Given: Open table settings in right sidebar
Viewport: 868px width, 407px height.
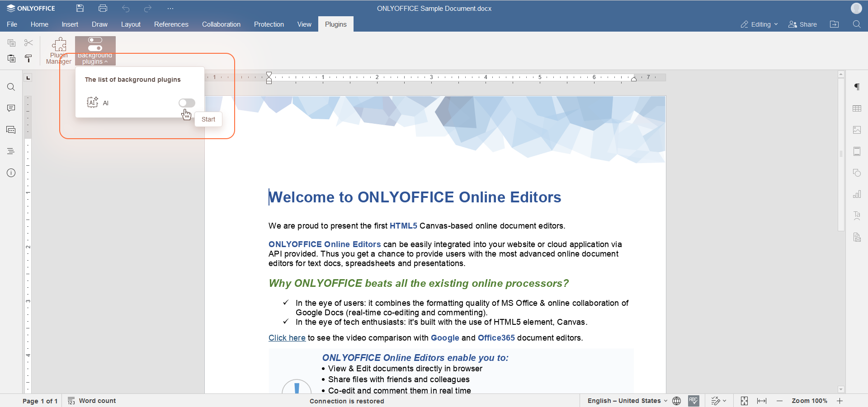Looking at the screenshot, I should (857, 108).
